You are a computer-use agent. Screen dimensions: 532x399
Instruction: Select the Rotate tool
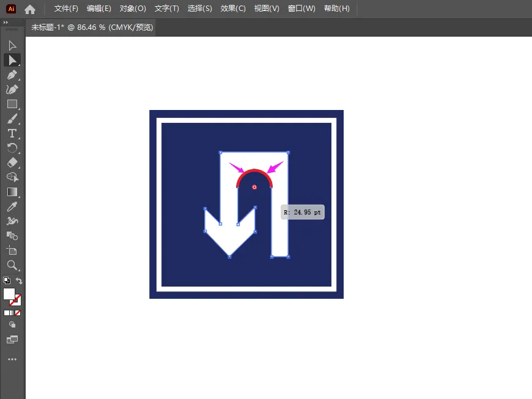tap(12, 148)
